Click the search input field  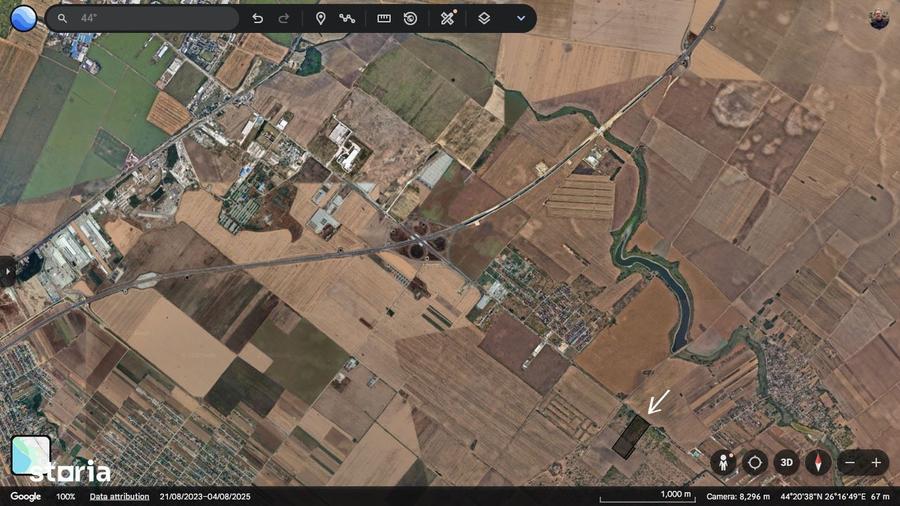[x=150, y=18]
